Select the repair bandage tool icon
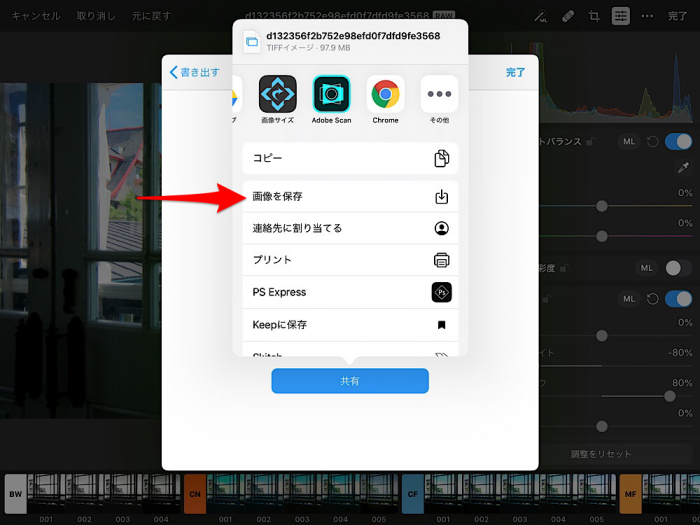 click(567, 16)
